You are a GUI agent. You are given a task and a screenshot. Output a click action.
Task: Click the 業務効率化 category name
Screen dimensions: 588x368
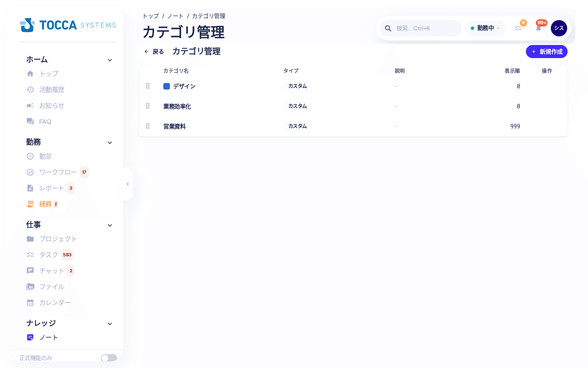point(177,106)
